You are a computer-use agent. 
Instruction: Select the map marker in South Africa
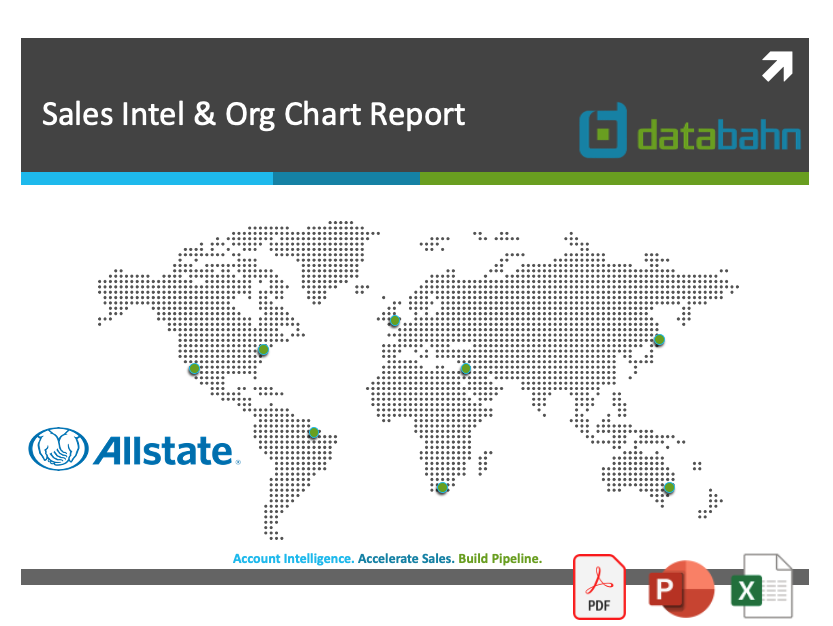click(442, 487)
